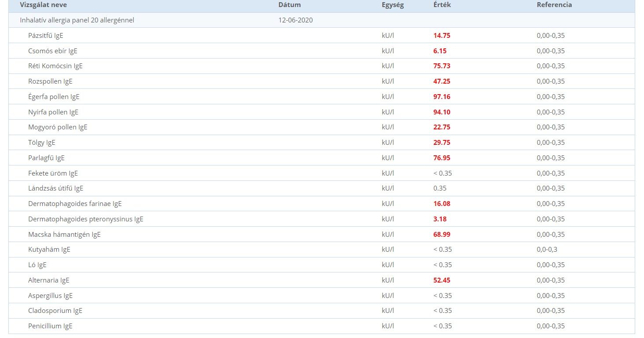The width and height of the screenshot is (644, 338).
Task: Click the 'Referencia' column header
Action: coord(554,5)
